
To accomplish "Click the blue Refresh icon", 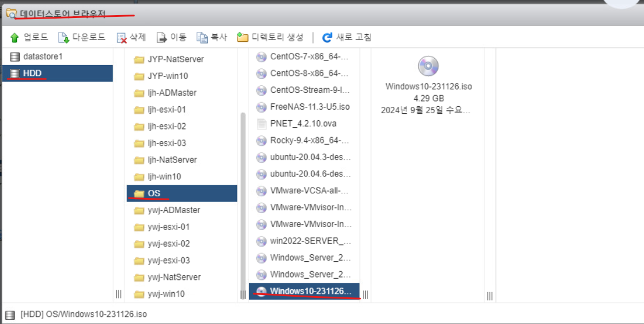I will (328, 38).
